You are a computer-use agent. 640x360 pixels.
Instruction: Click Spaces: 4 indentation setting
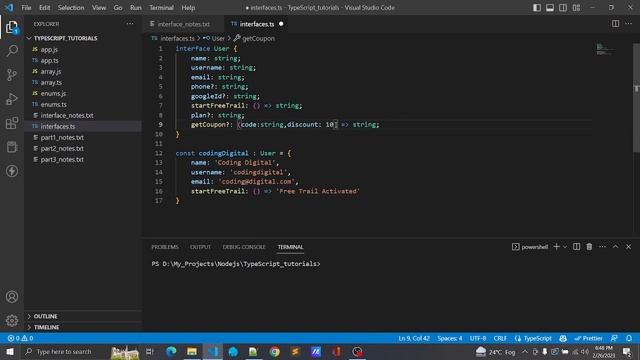pos(449,338)
